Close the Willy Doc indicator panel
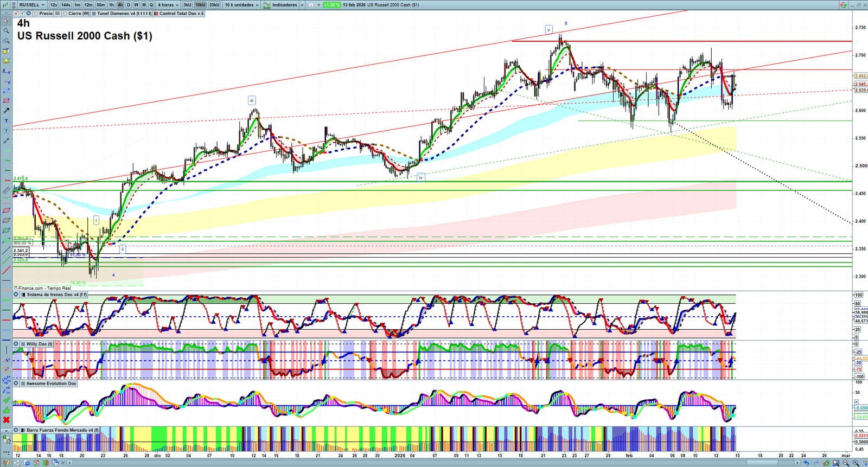This screenshot has height=467, width=868. click(x=16, y=344)
